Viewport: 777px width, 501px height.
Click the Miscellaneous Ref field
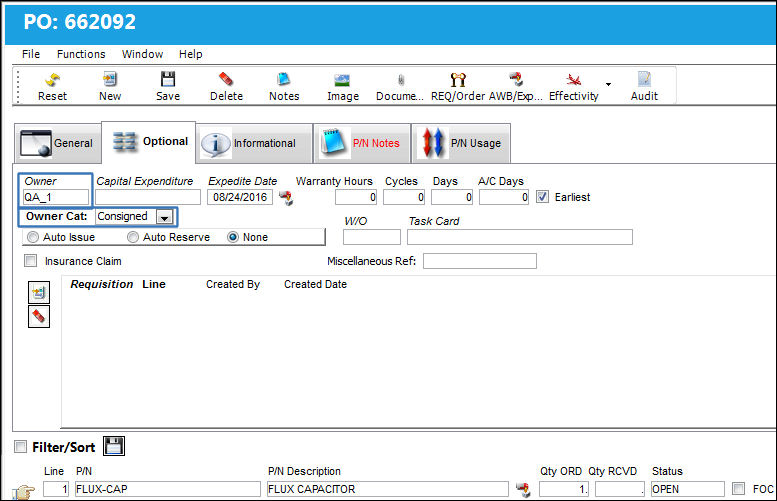tap(480, 261)
